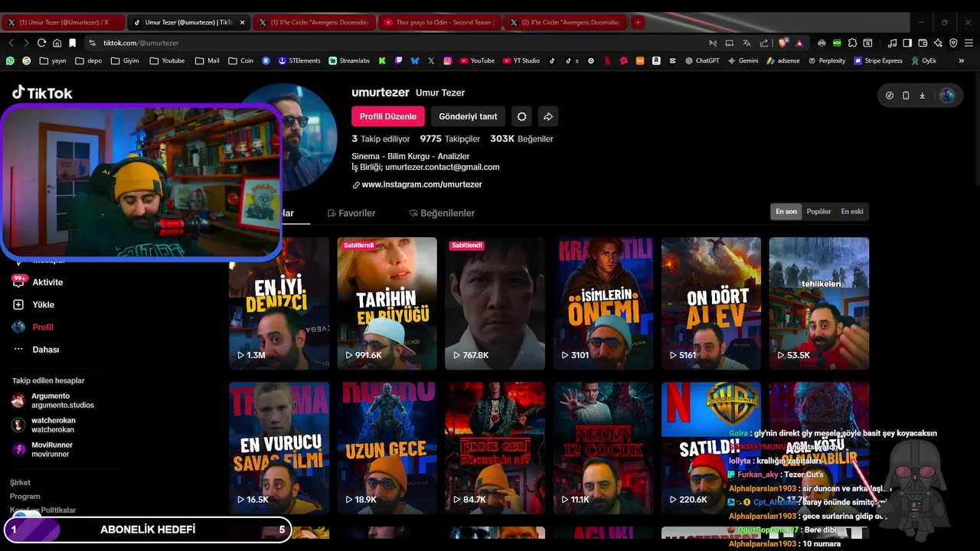Open the depo bookmarks folder
Screen dimensions: 980x551
(x=89, y=60)
